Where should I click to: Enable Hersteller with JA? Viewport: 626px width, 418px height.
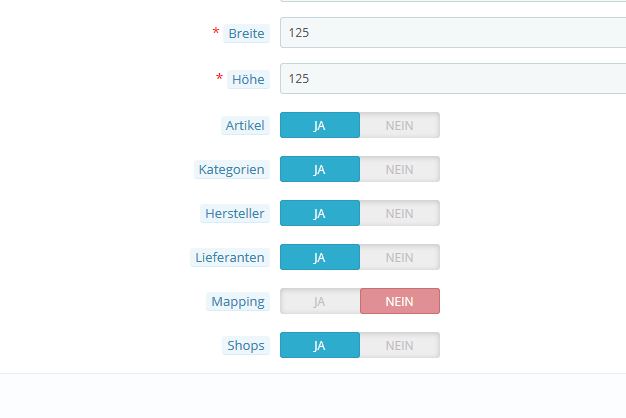(320, 213)
